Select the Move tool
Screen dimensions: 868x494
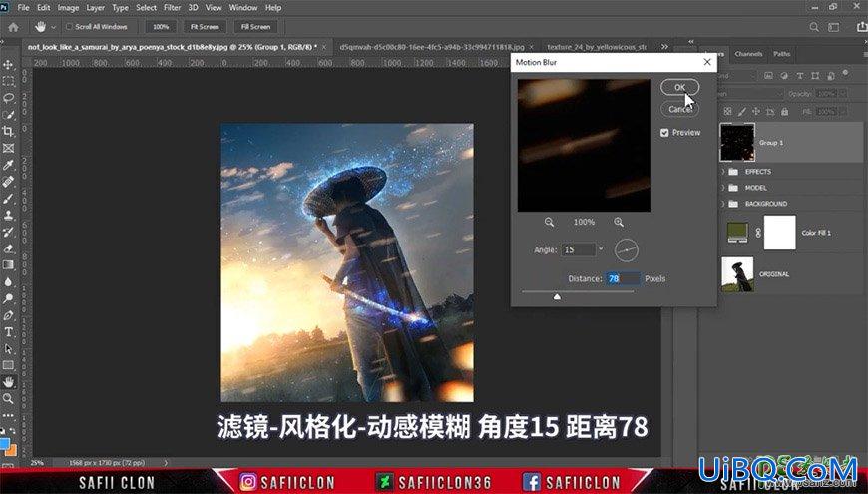tap(8, 65)
